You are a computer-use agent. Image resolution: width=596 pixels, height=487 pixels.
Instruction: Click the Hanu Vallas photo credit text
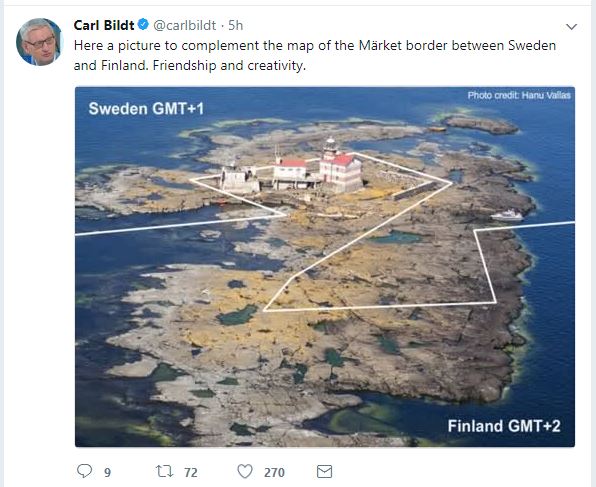519,95
